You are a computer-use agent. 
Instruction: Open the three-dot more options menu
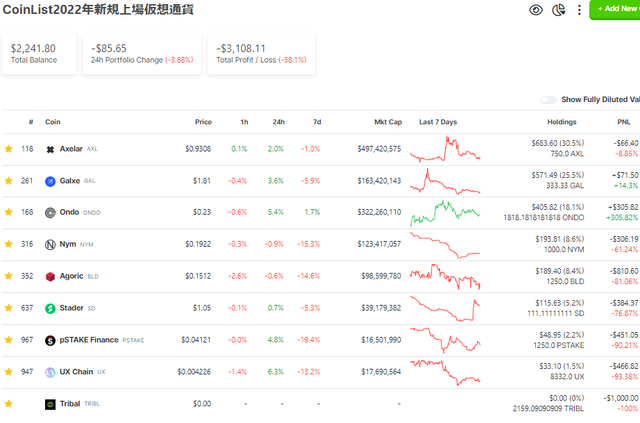click(x=579, y=10)
